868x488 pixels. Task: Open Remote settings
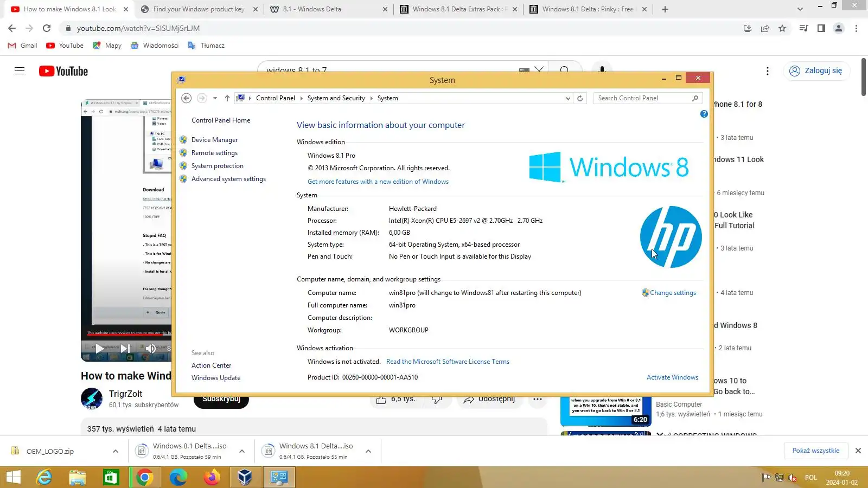214,153
